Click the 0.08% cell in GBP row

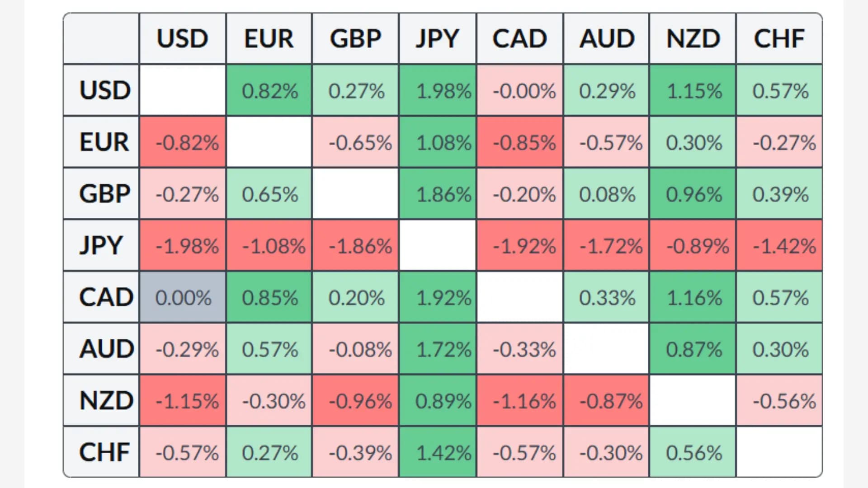[x=607, y=194]
